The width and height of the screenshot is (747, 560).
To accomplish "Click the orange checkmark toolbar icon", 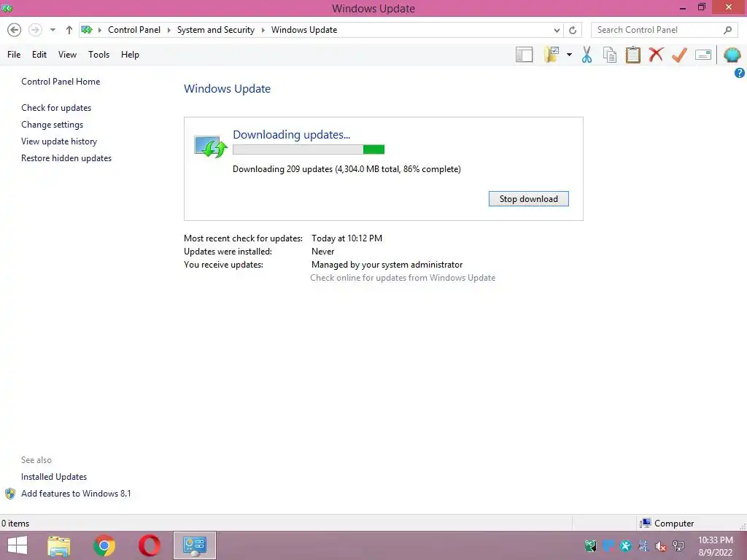I will pos(679,55).
